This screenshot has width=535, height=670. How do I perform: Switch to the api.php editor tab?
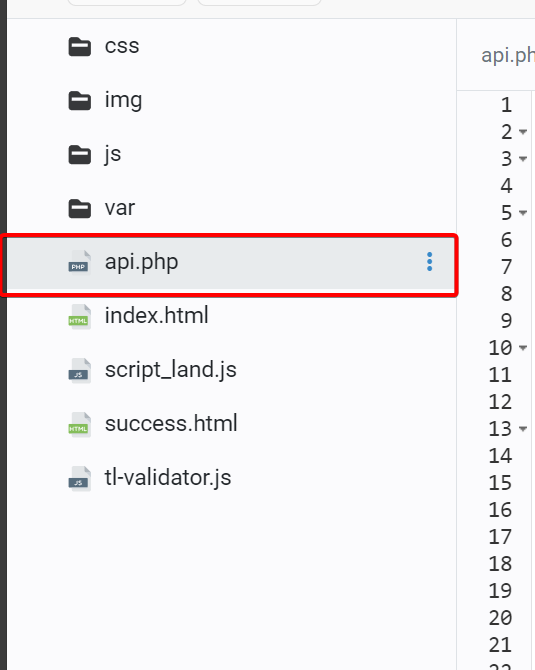[508, 56]
